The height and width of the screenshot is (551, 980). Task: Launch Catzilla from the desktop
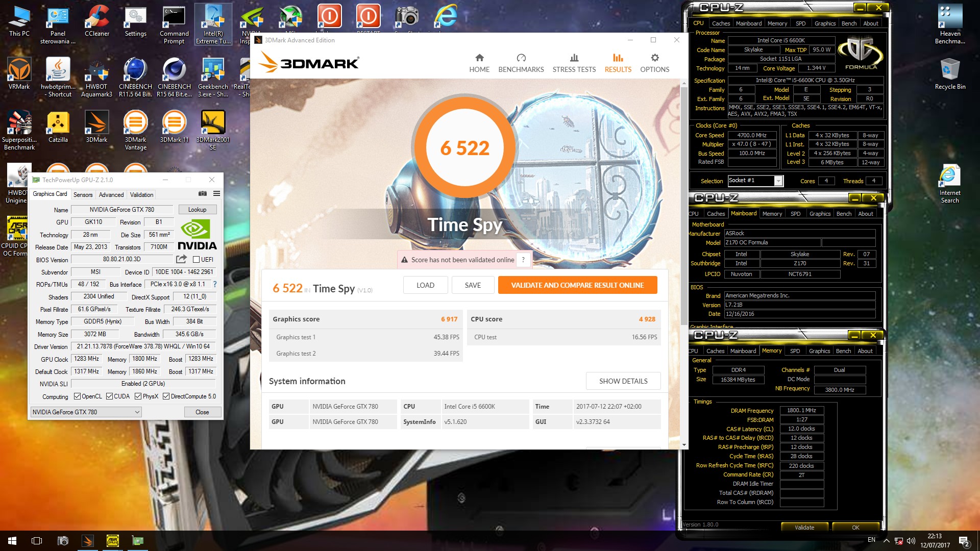(58, 127)
